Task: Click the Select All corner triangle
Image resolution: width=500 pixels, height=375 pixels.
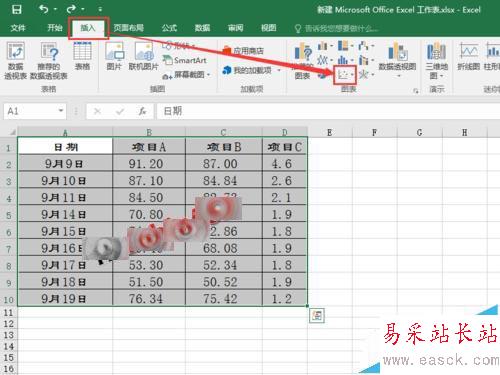Action: coord(12,132)
